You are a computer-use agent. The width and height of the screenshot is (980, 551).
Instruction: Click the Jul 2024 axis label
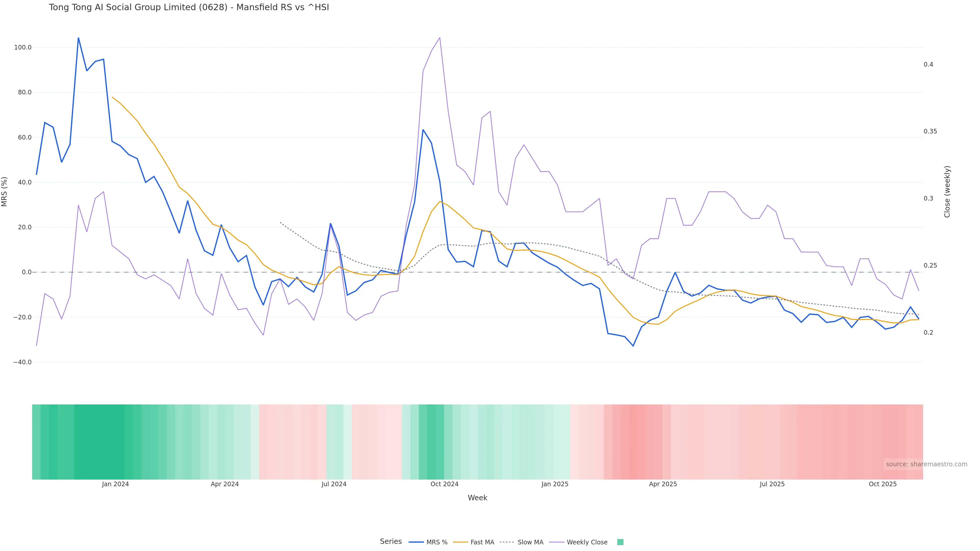tap(334, 484)
